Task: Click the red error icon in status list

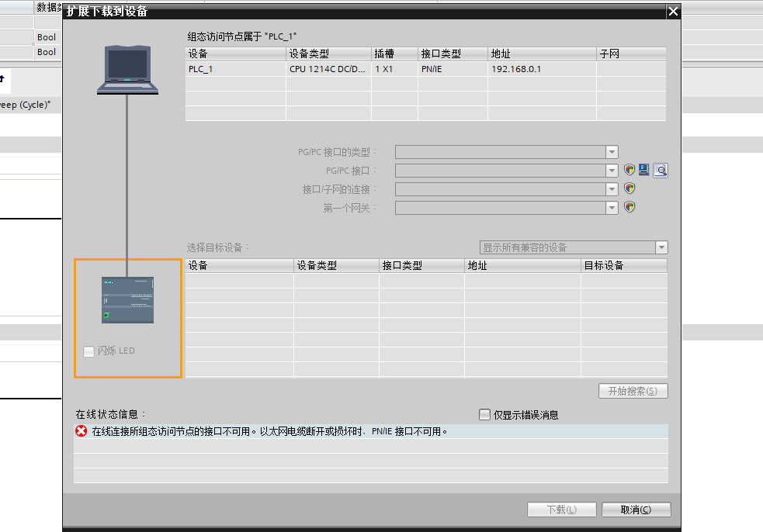Action: point(82,431)
